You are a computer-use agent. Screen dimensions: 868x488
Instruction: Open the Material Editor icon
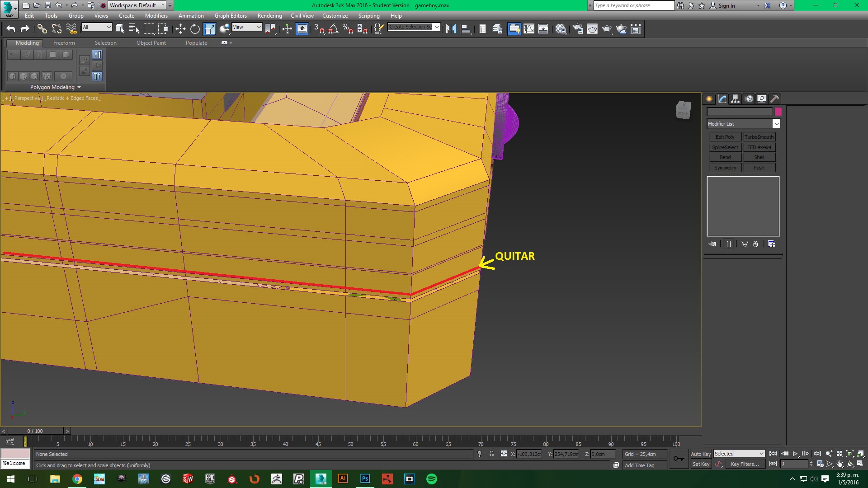[x=561, y=29]
